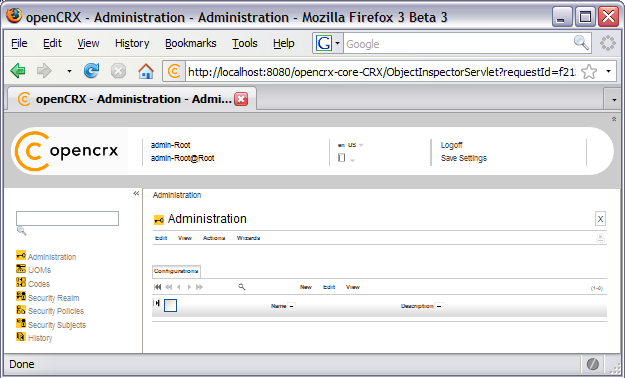Go to previous grid page
The image size is (625, 378).
click(x=179, y=287)
